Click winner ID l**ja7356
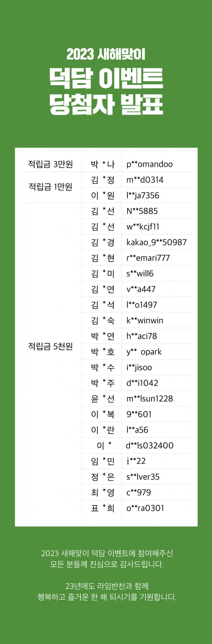Screen dimensions: 212x644 click(143, 195)
